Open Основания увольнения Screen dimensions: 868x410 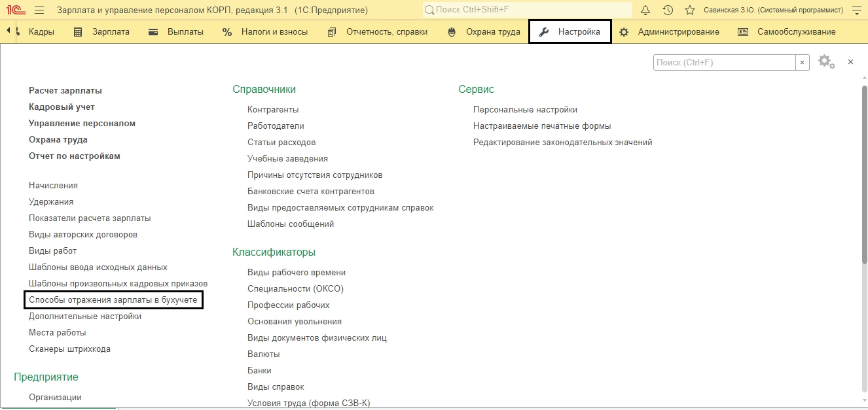(295, 321)
